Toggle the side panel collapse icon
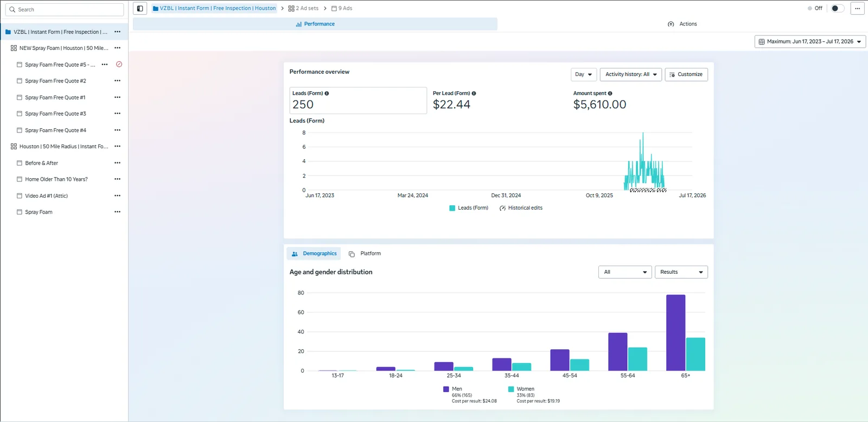Screen dimensions: 868x422 tap(140, 9)
